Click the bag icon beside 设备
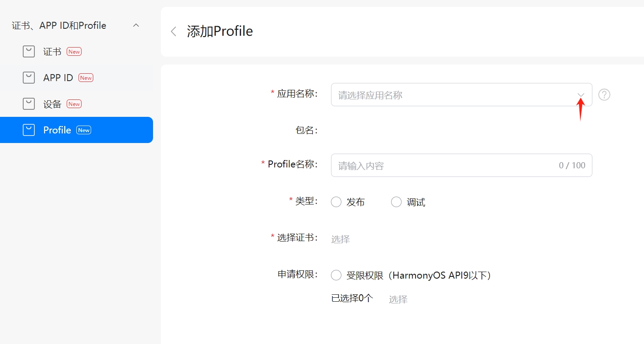Image resolution: width=644 pixels, height=344 pixels. click(x=29, y=104)
